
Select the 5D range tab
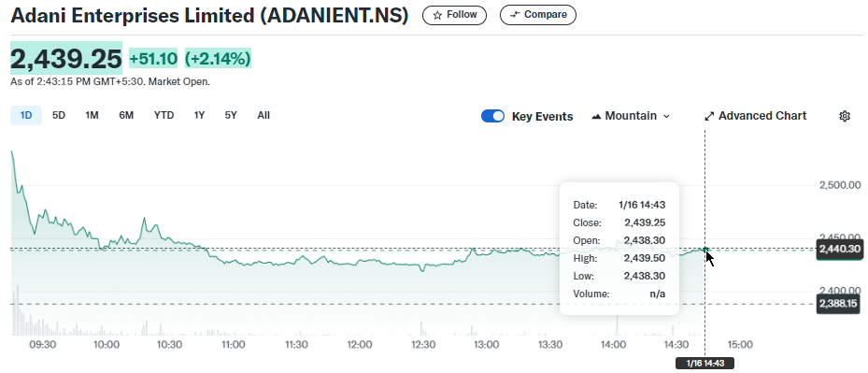click(59, 115)
